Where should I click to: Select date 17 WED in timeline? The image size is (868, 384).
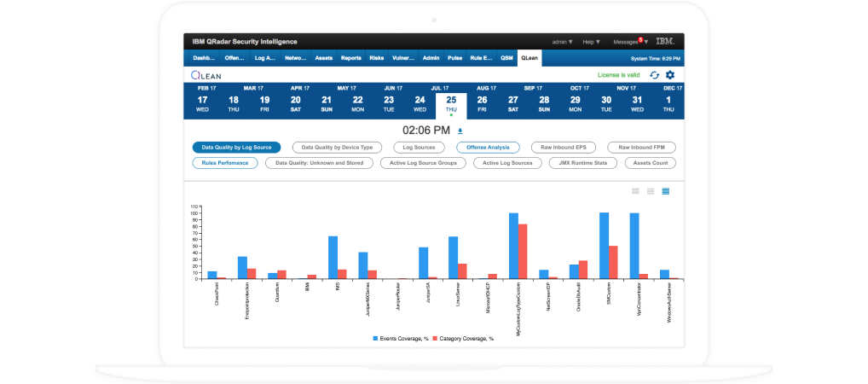(202, 103)
